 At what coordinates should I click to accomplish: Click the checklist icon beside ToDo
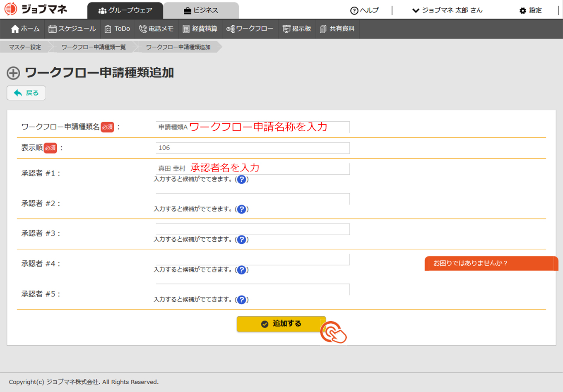(108, 29)
